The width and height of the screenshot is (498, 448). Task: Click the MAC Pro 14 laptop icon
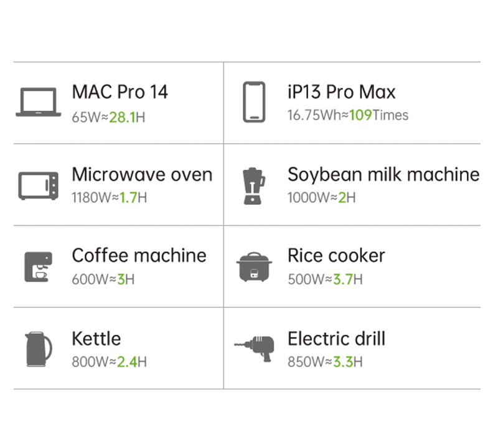point(39,103)
